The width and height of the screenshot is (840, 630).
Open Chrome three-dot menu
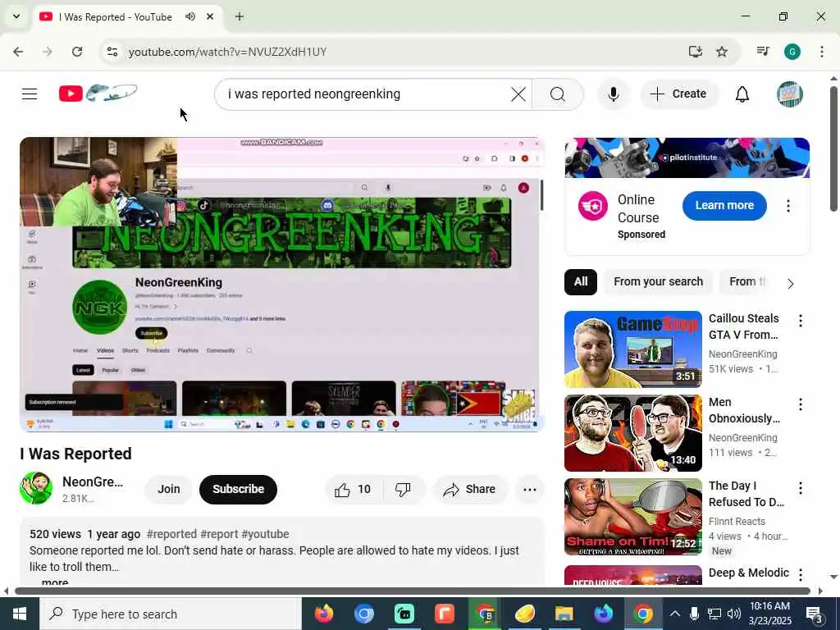pyautogui.click(x=821, y=52)
